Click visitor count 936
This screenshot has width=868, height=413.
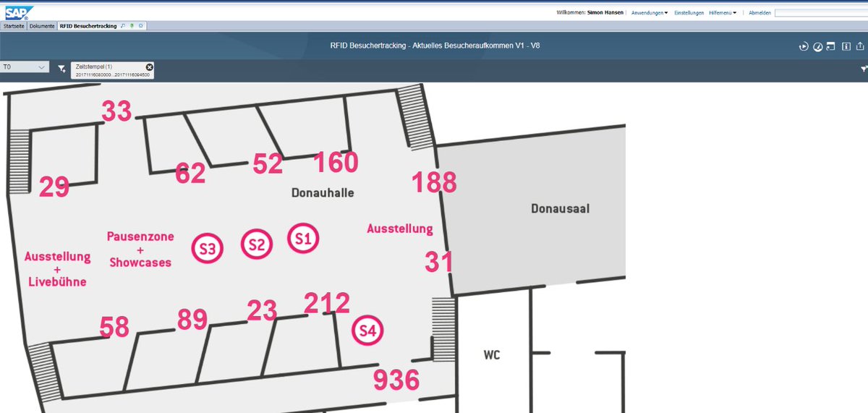pyautogui.click(x=396, y=379)
